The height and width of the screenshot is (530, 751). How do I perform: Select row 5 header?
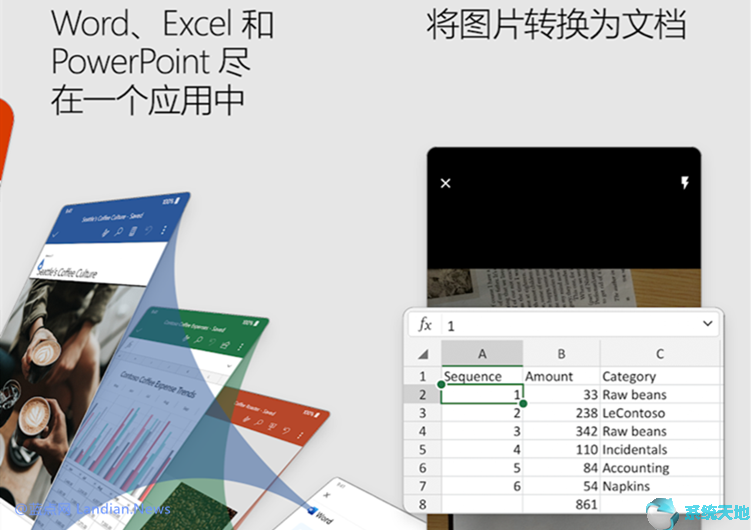coord(422,449)
